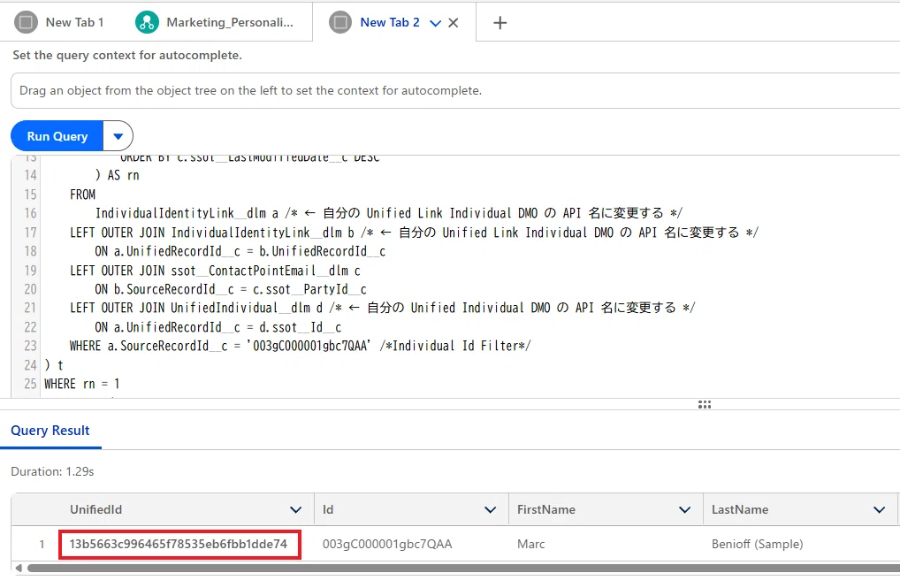Image resolution: width=900 pixels, height=588 pixels.
Task: Click line 24 ') t'
Action: click(x=54, y=364)
